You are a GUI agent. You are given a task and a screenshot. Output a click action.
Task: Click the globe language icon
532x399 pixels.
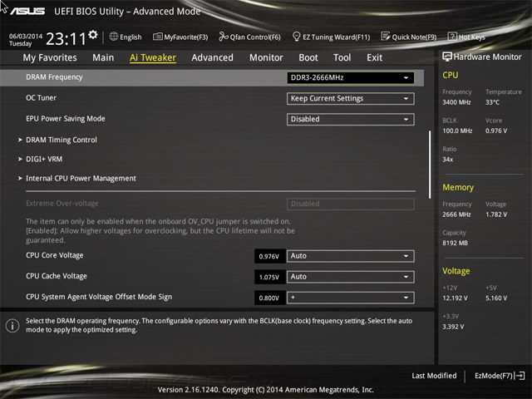pyautogui.click(x=114, y=37)
